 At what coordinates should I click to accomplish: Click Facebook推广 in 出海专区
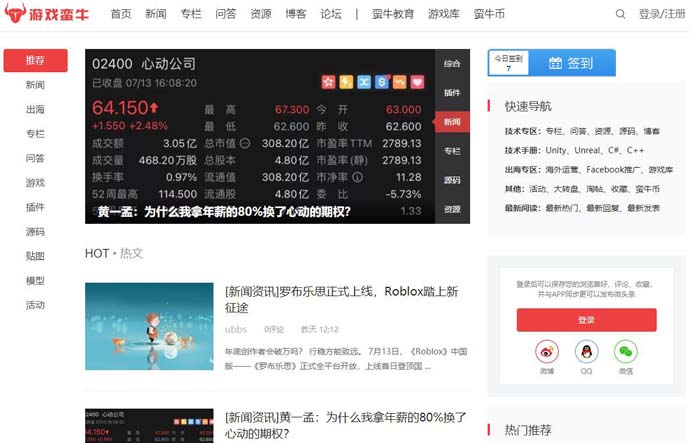coord(613,169)
